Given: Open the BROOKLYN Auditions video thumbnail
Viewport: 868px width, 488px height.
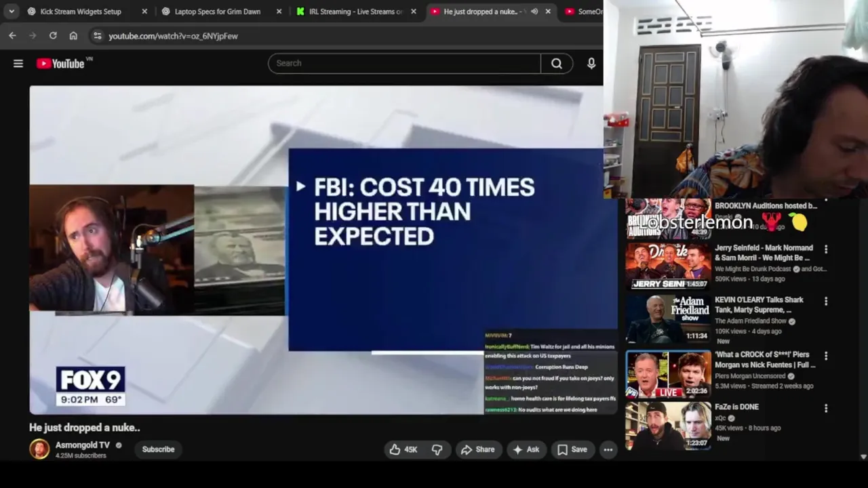Looking at the screenshot, I should click(668, 218).
